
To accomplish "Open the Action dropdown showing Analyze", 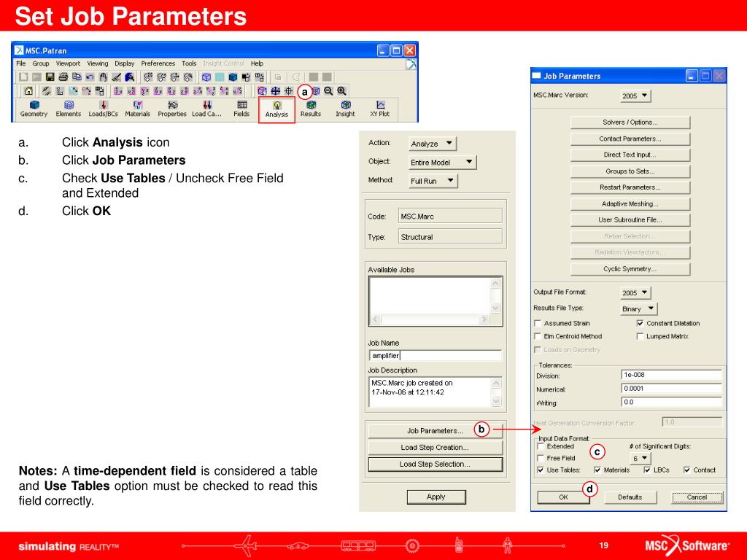I will coord(432,144).
